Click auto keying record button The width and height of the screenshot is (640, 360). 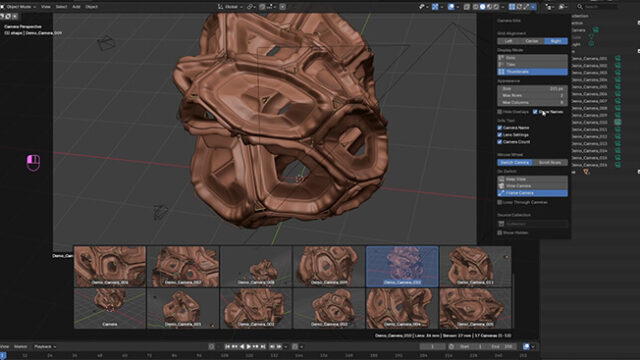[x=211, y=347]
